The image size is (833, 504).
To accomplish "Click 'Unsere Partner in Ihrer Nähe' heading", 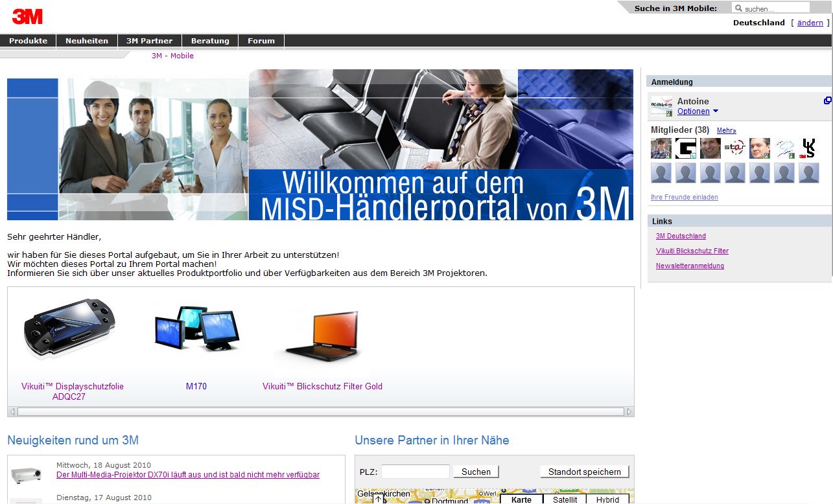I will click(432, 441).
